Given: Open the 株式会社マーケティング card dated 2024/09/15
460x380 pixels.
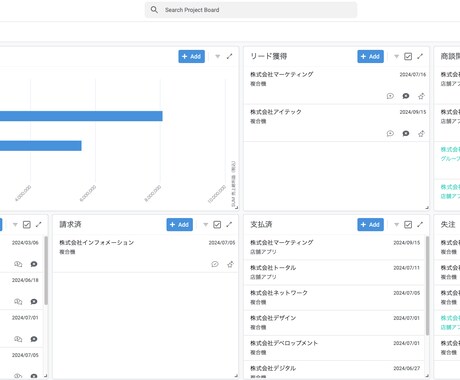Looking at the screenshot, I should pos(334,247).
